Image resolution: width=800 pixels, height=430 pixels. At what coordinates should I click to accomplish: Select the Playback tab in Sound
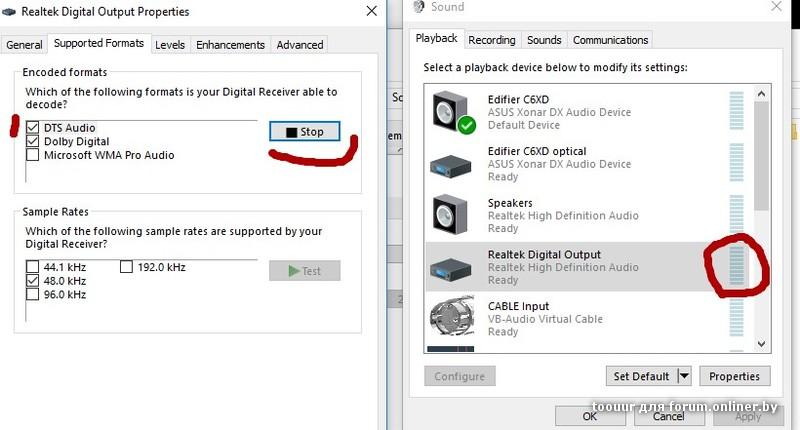[436, 38]
